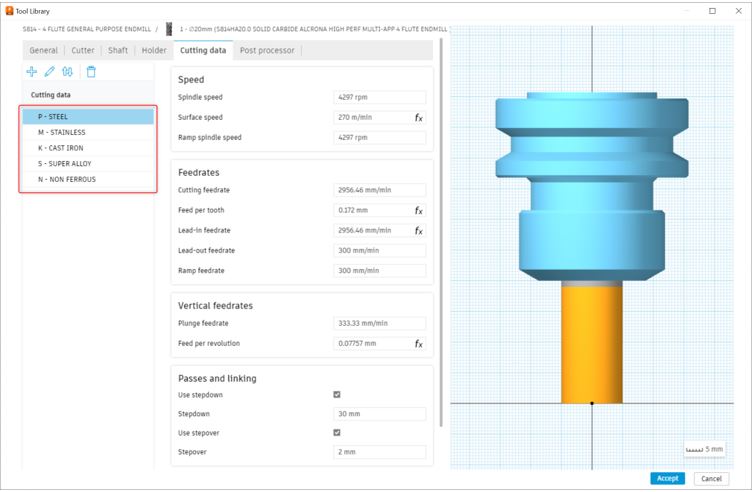Toggle the Use stepdown checkbox
The width and height of the screenshot is (756, 492).
pos(337,395)
